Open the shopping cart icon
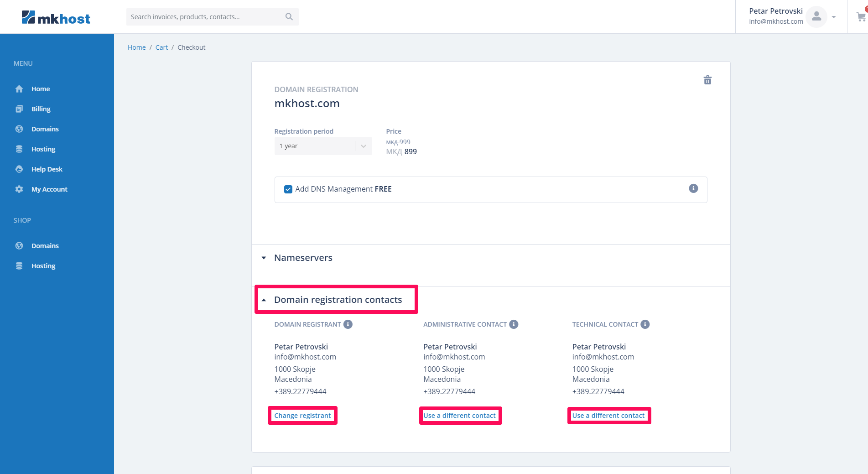 tap(861, 17)
